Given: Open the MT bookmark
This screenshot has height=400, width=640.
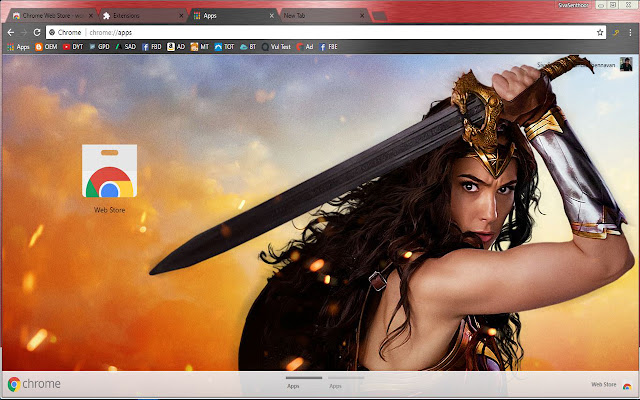Looking at the screenshot, I should pyautogui.click(x=200, y=47).
